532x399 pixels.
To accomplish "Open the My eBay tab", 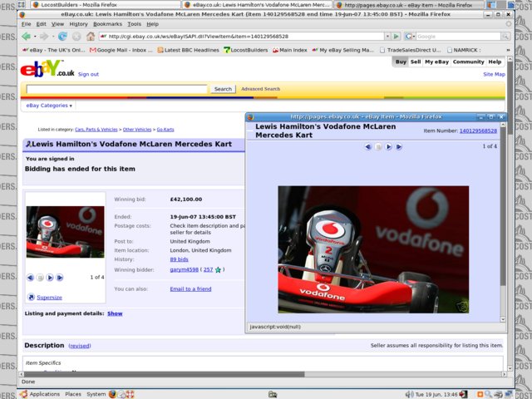I will (436, 62).
